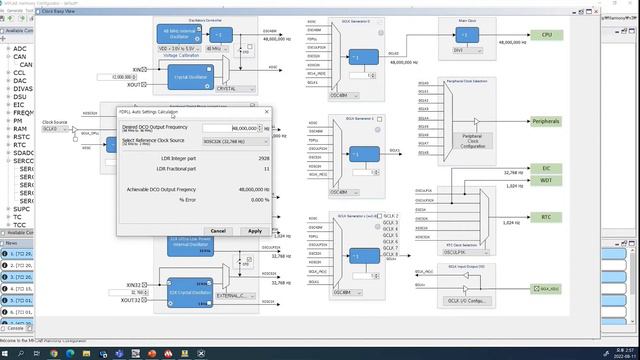Image resolution: width=640 pixels, height=360 pixels.
Task: Click the XOUT32 pin icon
Action: [x=144, y=300]
